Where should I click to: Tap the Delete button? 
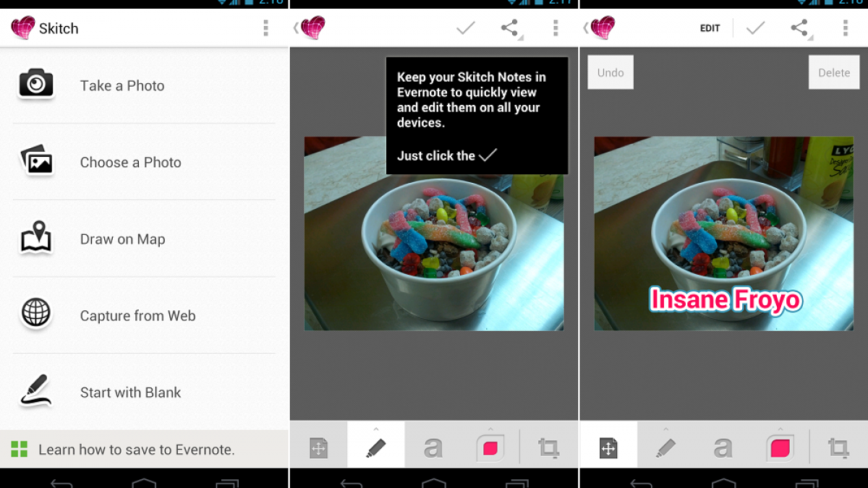(x=834, y=72)
